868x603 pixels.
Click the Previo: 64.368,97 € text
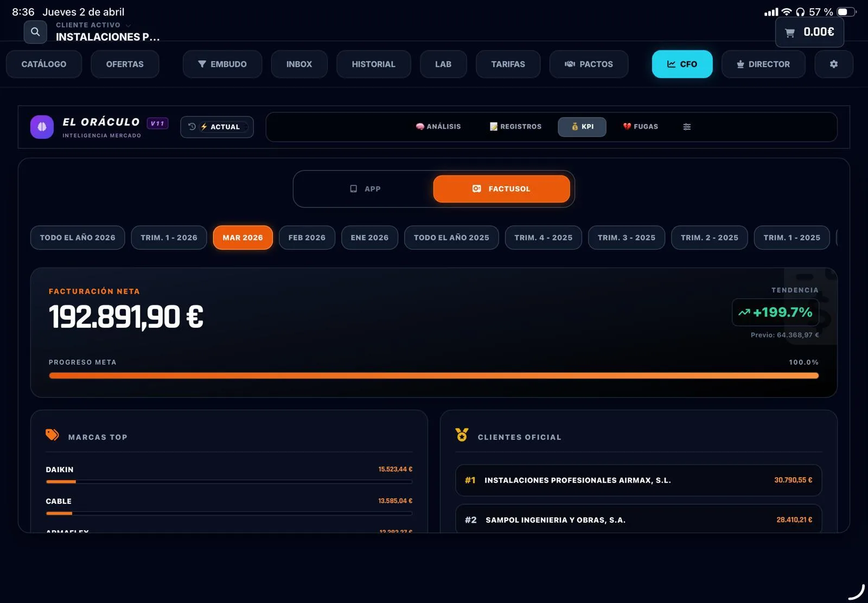click(784, 335)
